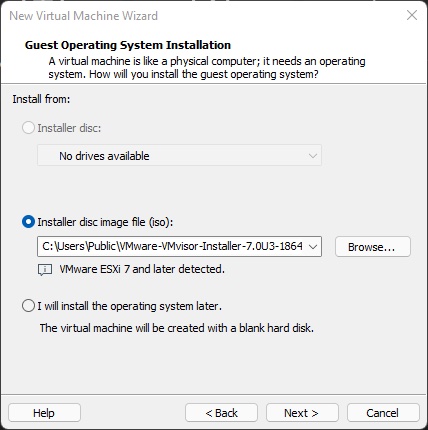Click inside the ISO path text field
Viewport: 428px width, 430px height.
(172, 247)
